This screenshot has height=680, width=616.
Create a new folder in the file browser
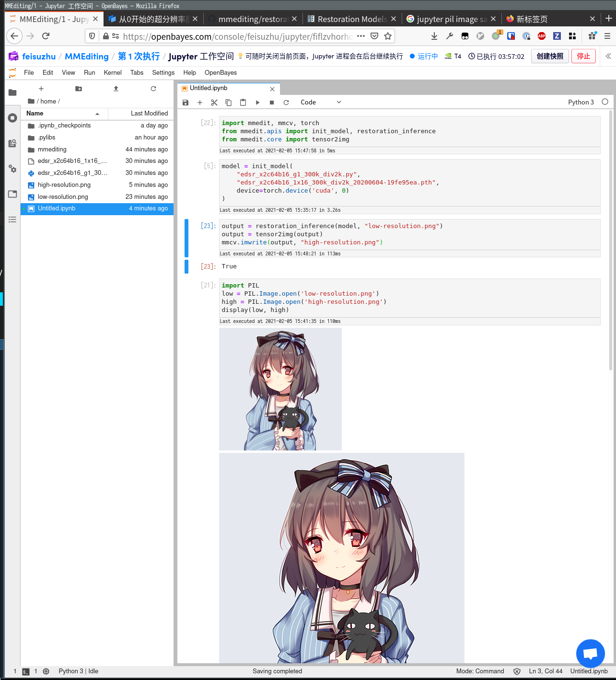[79, 89]
